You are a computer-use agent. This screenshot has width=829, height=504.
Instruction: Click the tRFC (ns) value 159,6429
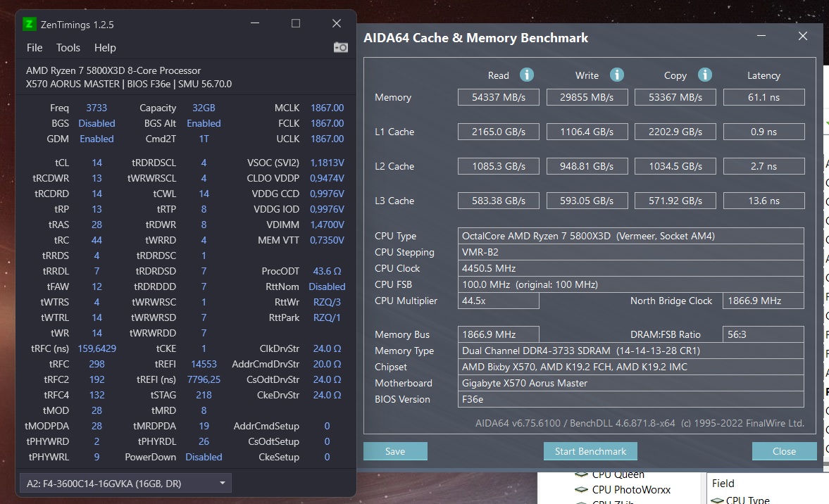click(x=96, y=348)
